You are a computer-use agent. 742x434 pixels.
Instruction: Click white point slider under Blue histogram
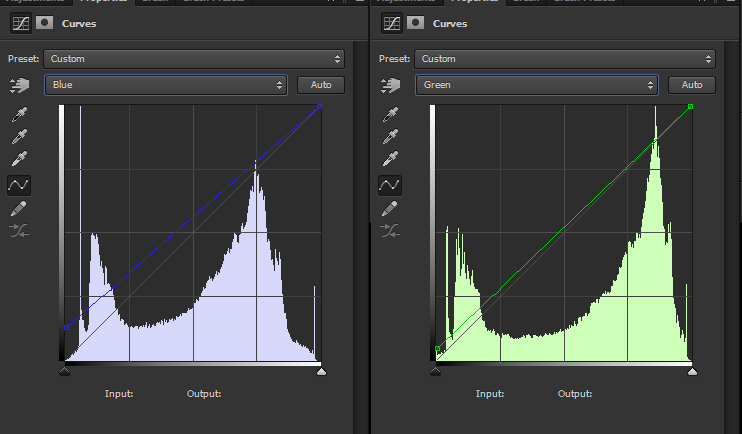click(321, 371)
